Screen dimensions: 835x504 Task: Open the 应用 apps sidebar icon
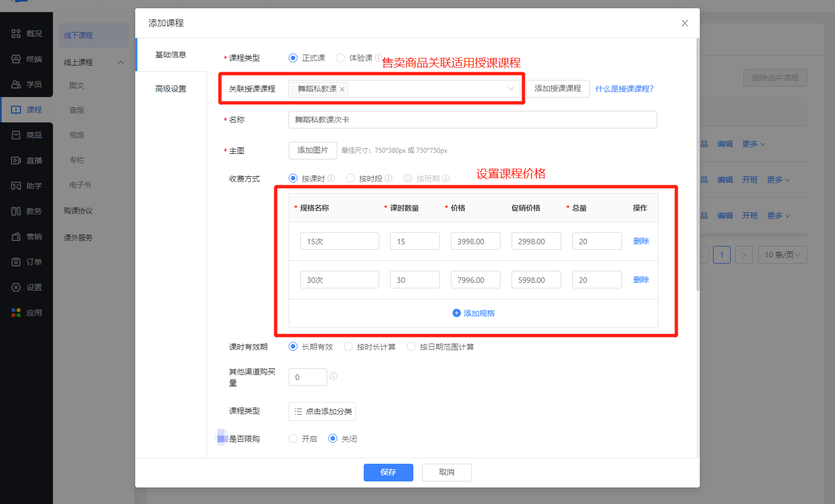tap(16, 313)
